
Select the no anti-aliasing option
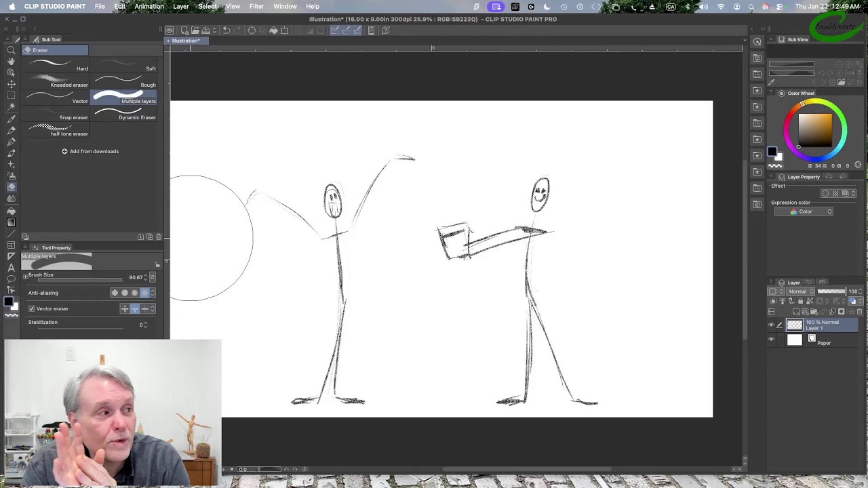pos(115,293)
